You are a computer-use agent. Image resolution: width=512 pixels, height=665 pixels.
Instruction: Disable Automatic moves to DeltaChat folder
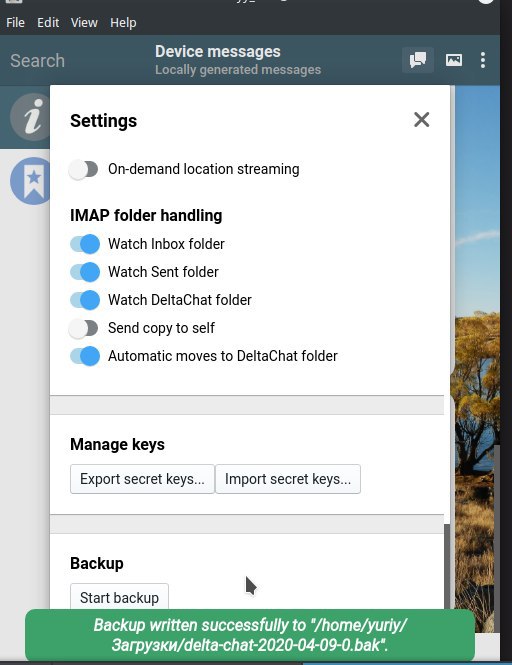[x=85, y=356]
